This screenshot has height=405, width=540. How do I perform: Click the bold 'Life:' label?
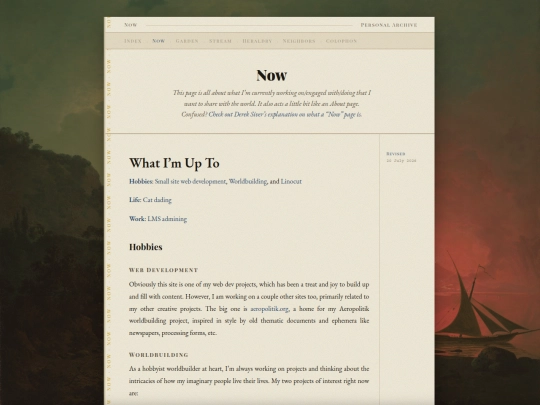(x=135, y=200)
